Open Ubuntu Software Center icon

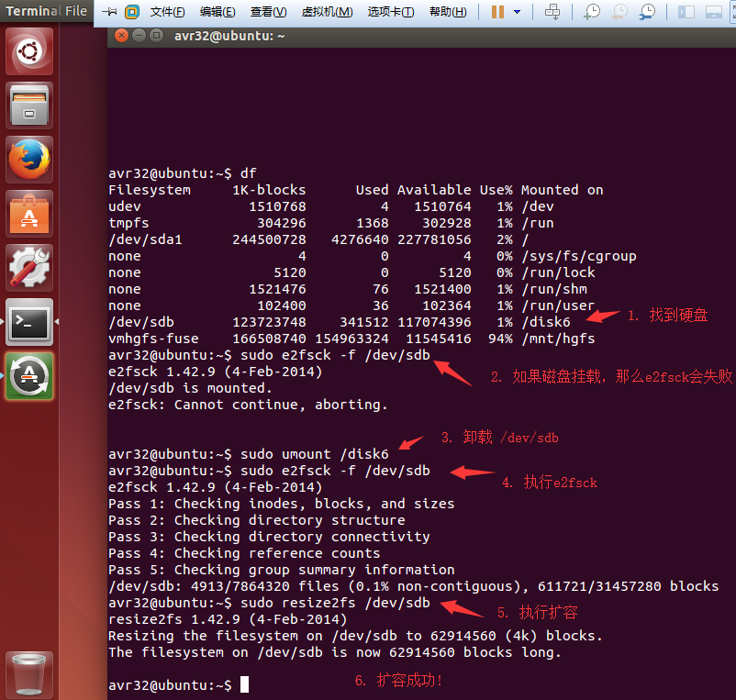click(x=29, y=214)
